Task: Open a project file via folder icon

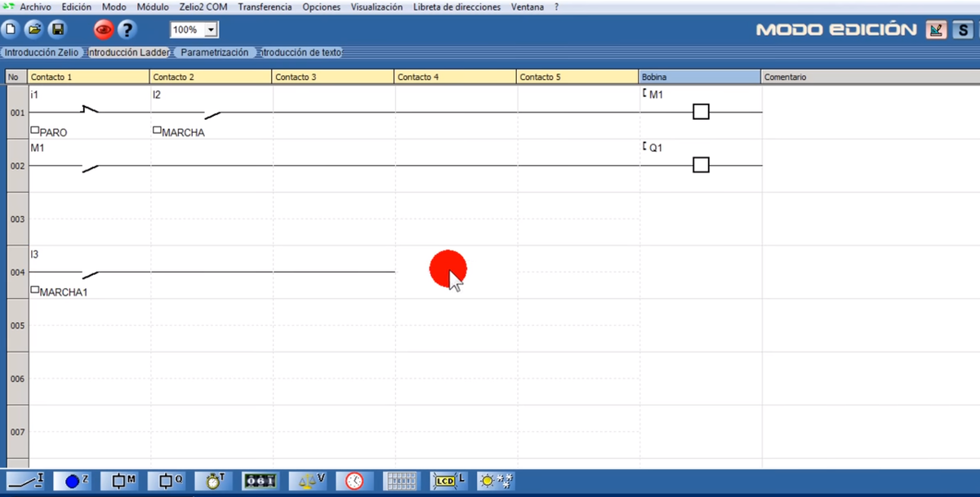Action: (33, 29)
